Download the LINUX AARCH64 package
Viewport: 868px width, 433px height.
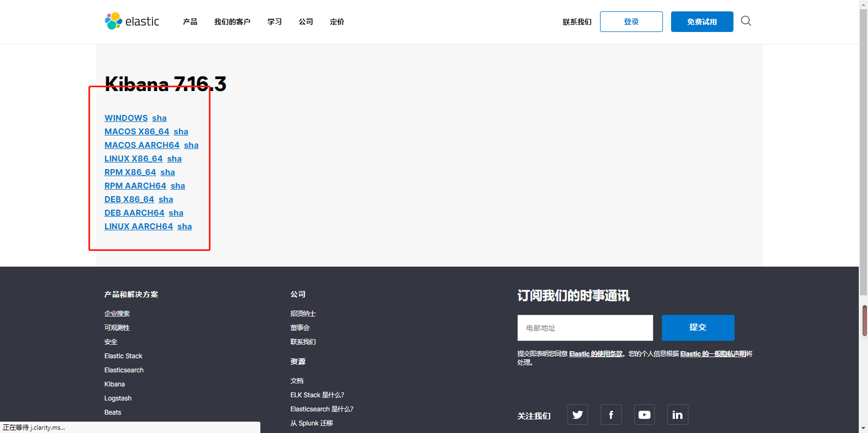(x=138, y=227)
